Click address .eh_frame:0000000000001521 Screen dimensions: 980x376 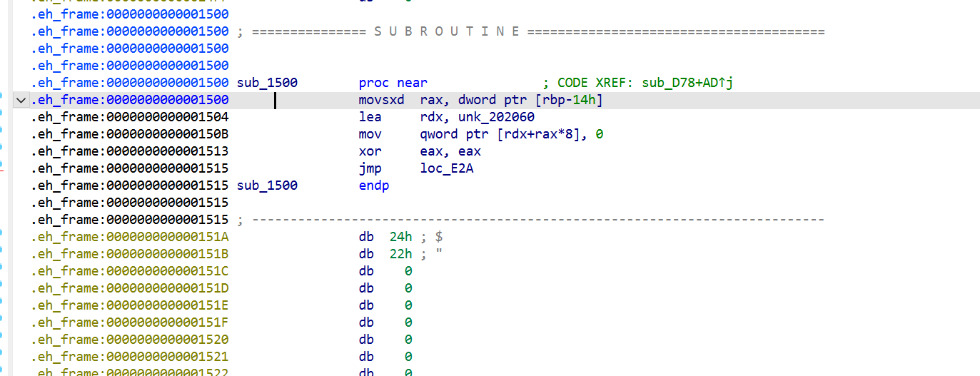[x=130, y=357]
